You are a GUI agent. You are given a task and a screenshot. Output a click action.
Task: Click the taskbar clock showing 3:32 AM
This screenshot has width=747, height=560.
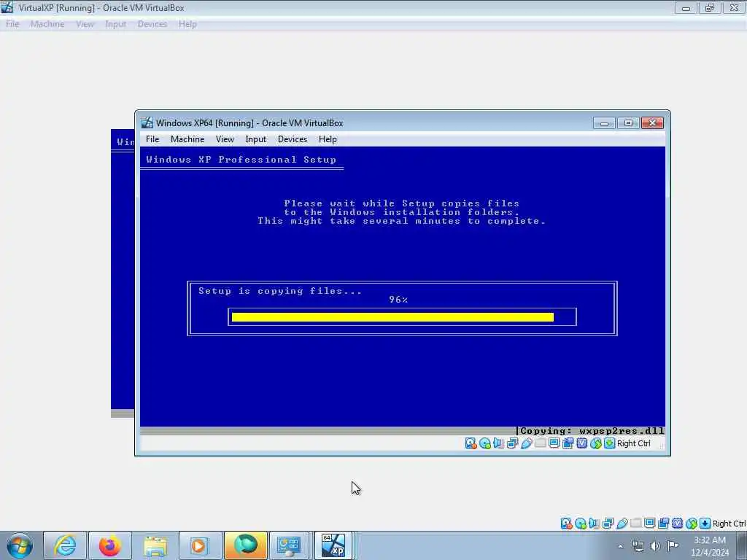click(x=710, y=546)
